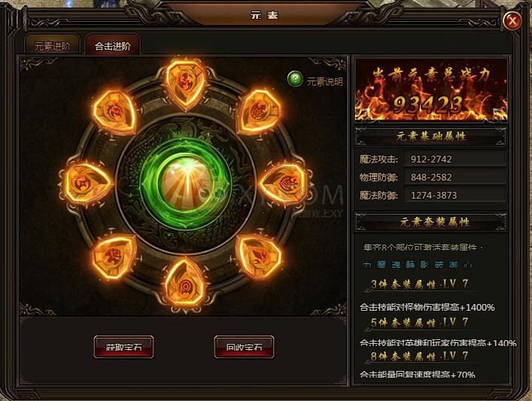Open the green question mark help icon
Image resolution: width=532 pixels, height=401 pixels.
coord(295,79)
